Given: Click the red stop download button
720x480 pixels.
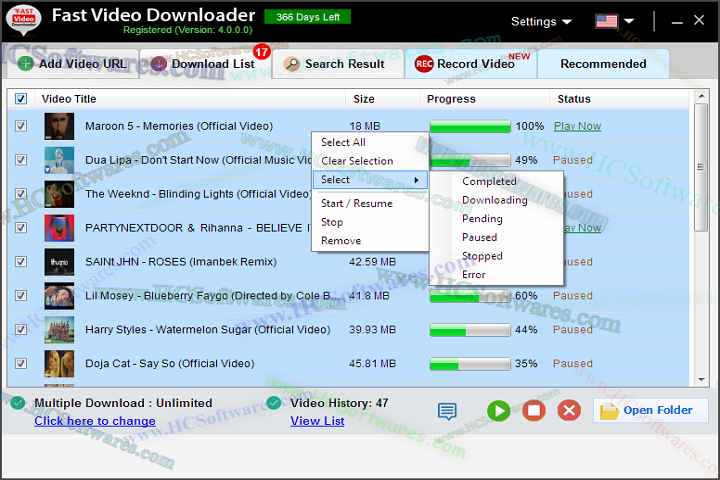Looking at the screenshot, I should pos(534,410).
